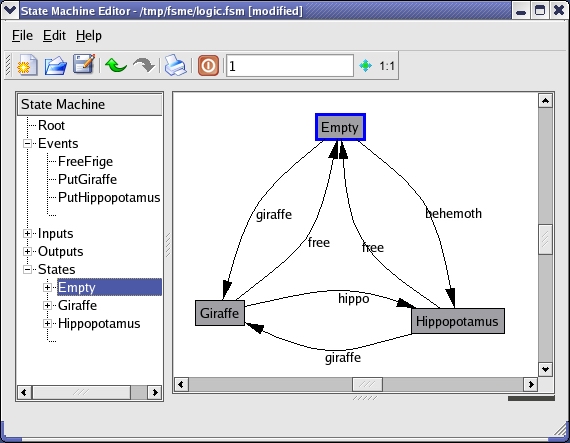Viewport: 570px width, 443px height.
Task: Collapse the Events tree node
Action: click(x=27, y=144)
